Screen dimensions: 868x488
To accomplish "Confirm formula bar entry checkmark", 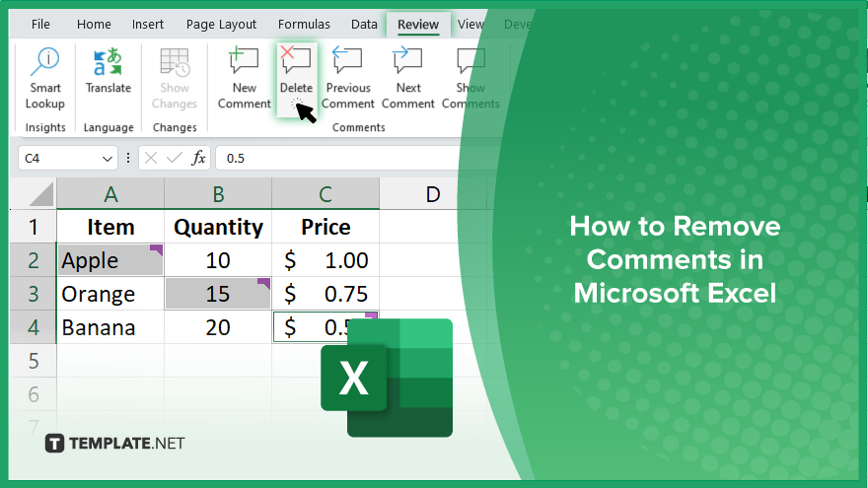I will pos(175,159).
